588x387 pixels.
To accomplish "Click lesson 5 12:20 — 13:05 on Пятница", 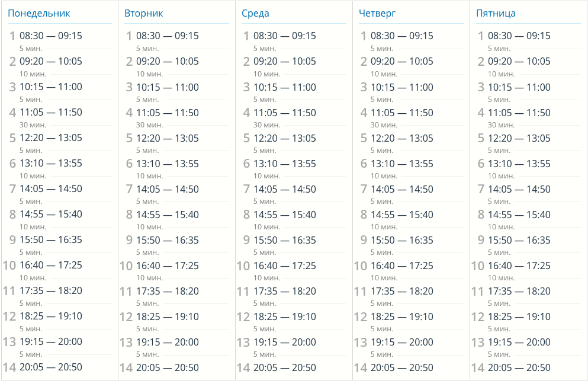I will [519, 138].
